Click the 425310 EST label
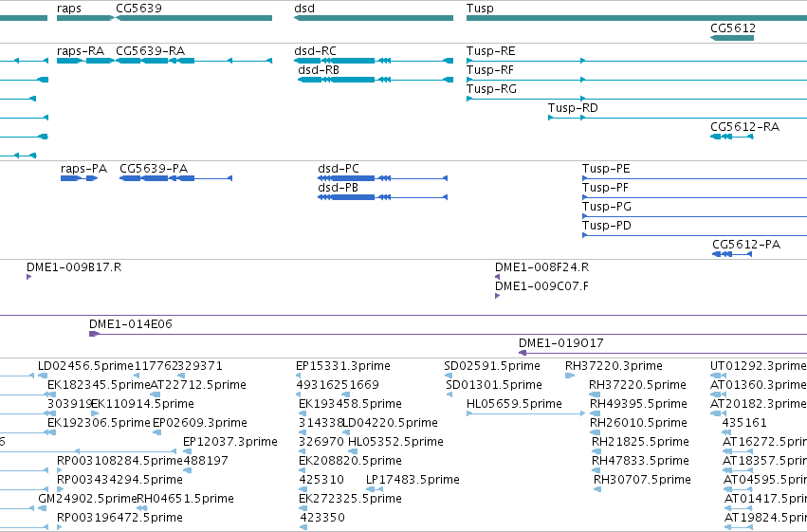Viewport: 807px width, 532px height. (x=321, y=480)
